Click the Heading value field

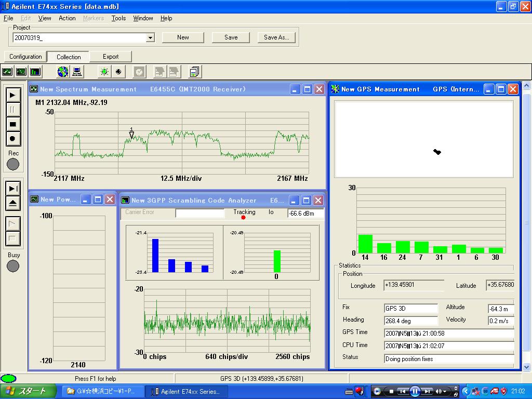click(411, 321)
